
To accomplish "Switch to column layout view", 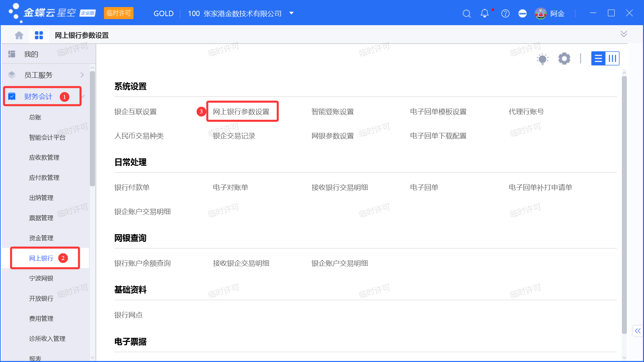I will [x=612, y=58].
